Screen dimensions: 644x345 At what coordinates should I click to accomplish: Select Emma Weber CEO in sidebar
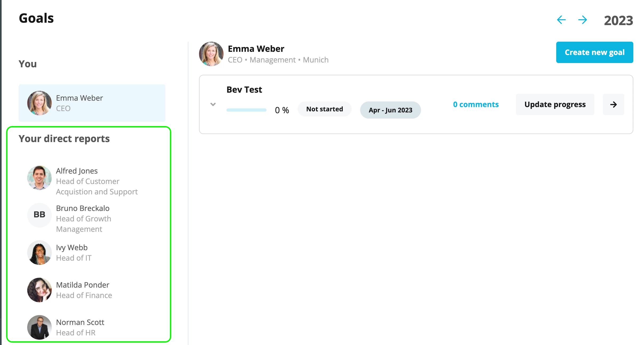point(92,103)
